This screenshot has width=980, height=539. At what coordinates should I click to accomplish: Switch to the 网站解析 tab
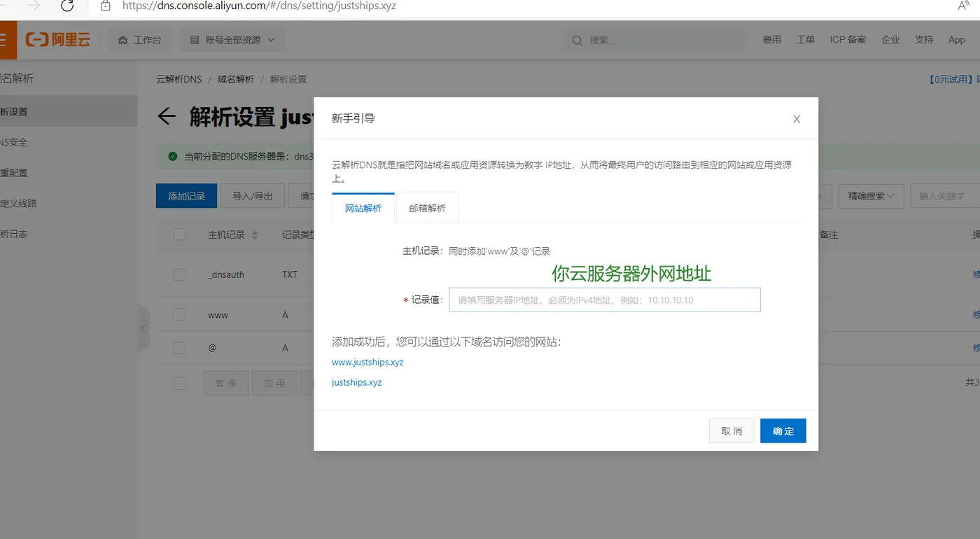[363, 208]
